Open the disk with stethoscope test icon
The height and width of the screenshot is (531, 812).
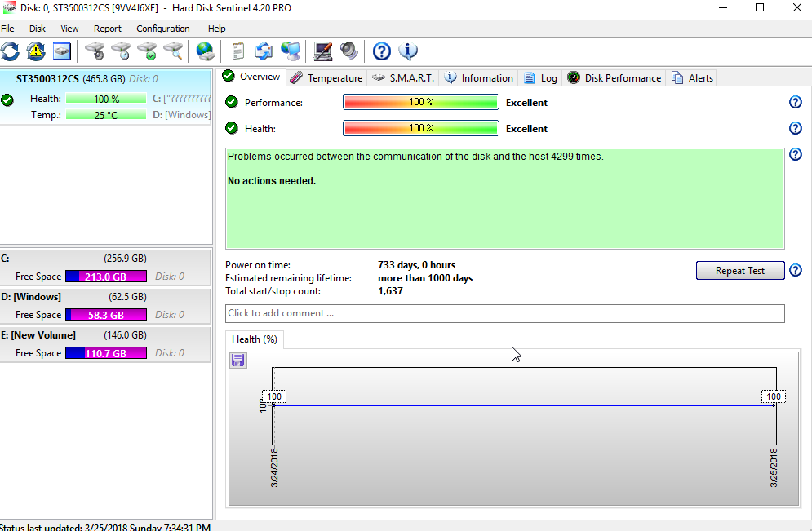pos(95,51)
